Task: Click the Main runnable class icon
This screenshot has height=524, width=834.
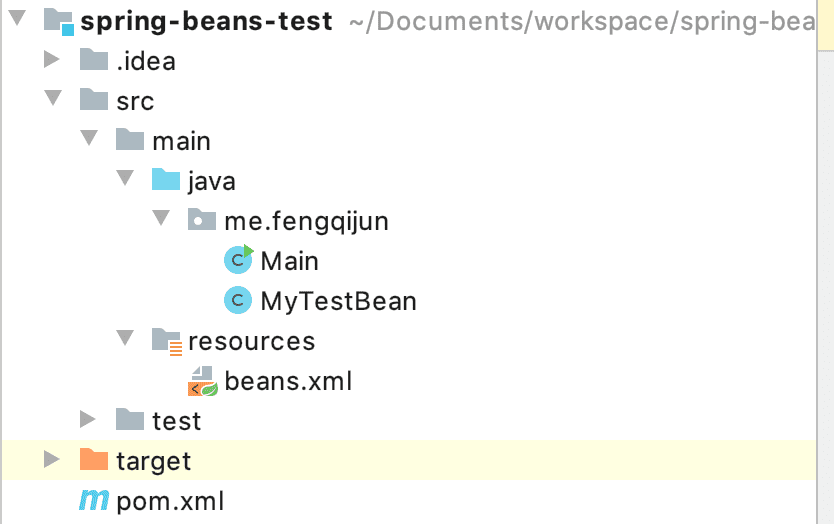Action: tap(238, 261)
